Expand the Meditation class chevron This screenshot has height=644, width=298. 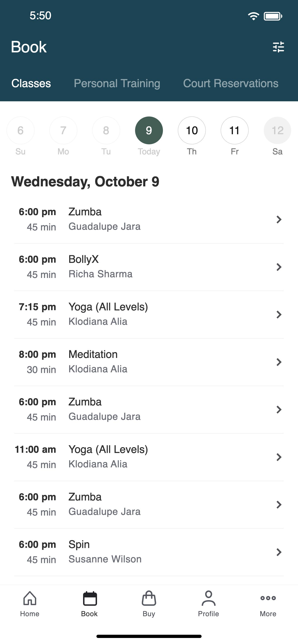pos(279,362)
